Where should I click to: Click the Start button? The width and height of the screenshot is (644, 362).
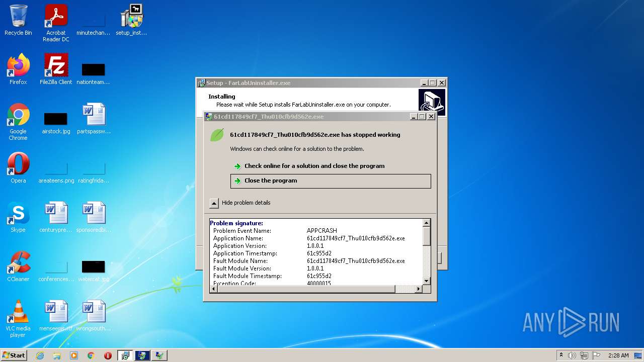pos(14,355)
